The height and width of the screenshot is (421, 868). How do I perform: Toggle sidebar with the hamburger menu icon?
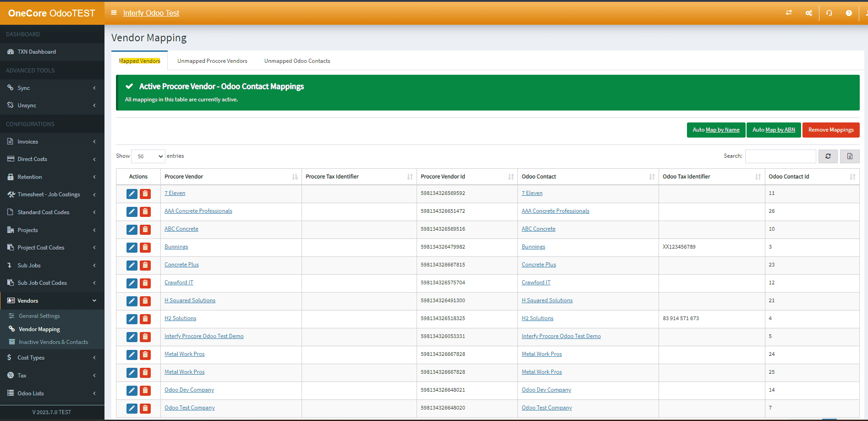click(114, 13)
